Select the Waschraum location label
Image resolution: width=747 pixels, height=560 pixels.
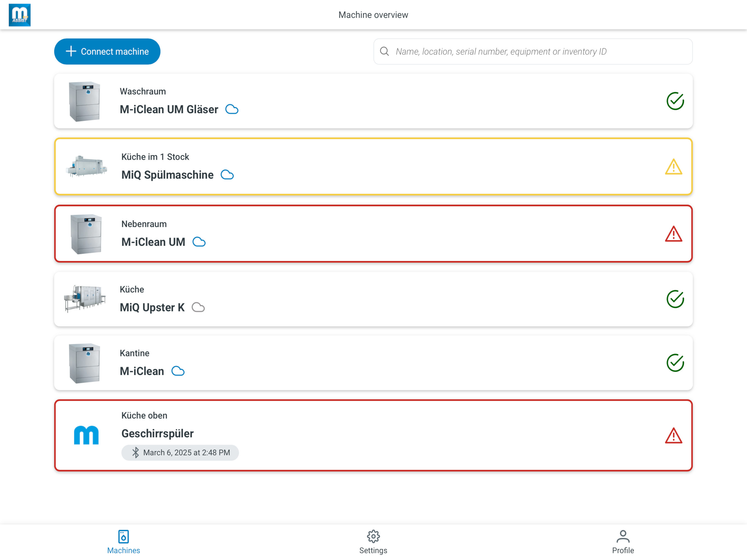click(143, 92)
